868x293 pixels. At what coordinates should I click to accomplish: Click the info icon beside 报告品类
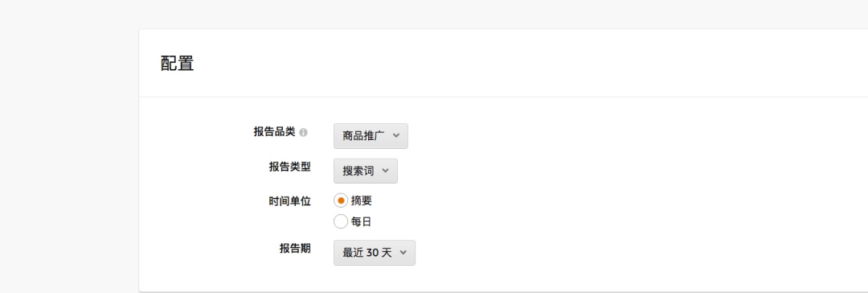tap(303, 133)
